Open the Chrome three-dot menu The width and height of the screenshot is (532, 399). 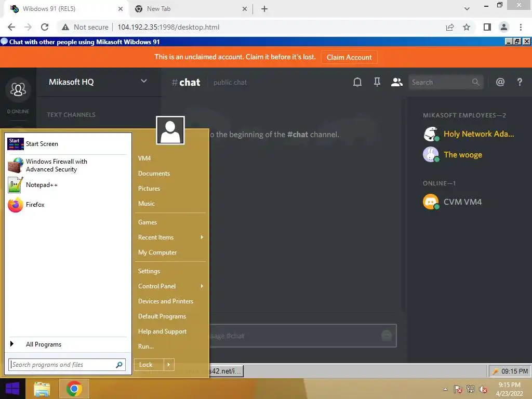point(521,27)
